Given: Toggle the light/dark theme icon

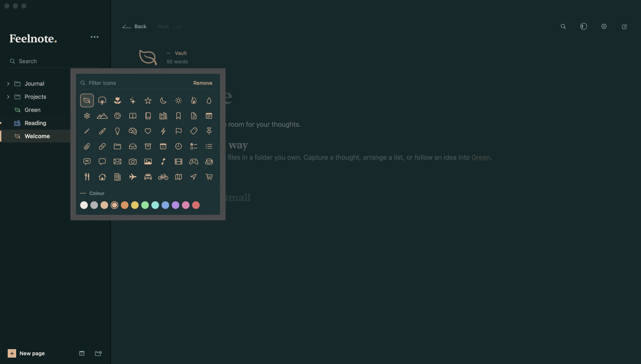Looking at the screenshot, I should point(584,27).
